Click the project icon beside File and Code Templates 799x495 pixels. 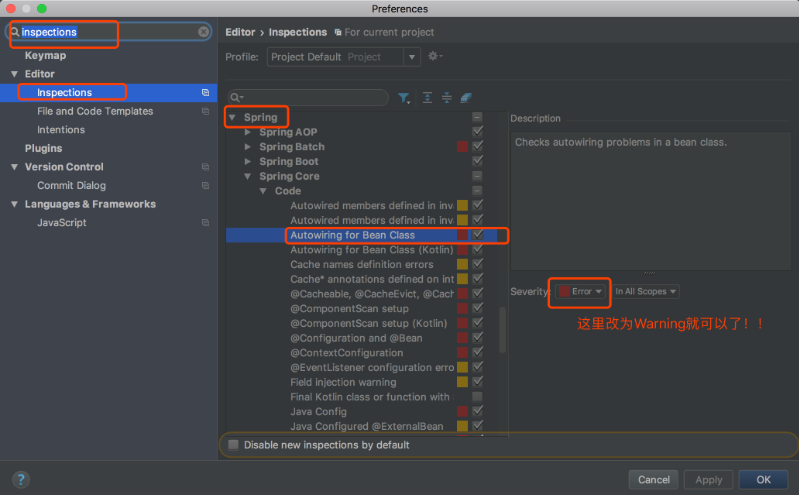(x=205, y=111)
